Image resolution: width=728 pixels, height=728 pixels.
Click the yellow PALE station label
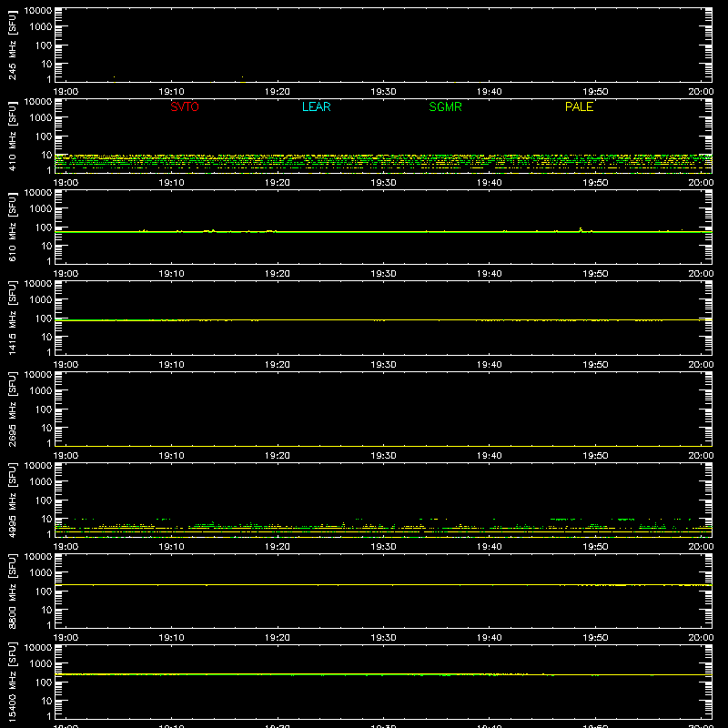[x=579, y=106]
